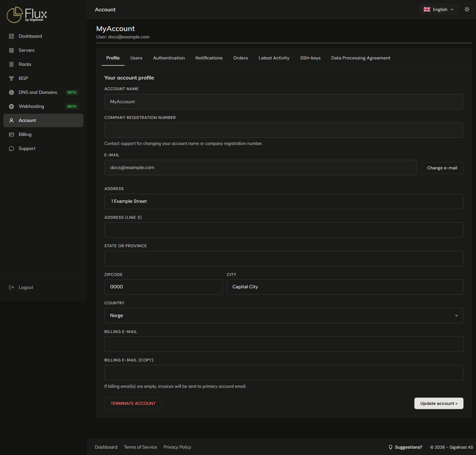
Task: Focus the Address field with 1 Example Street
Action: click(284, 201)
